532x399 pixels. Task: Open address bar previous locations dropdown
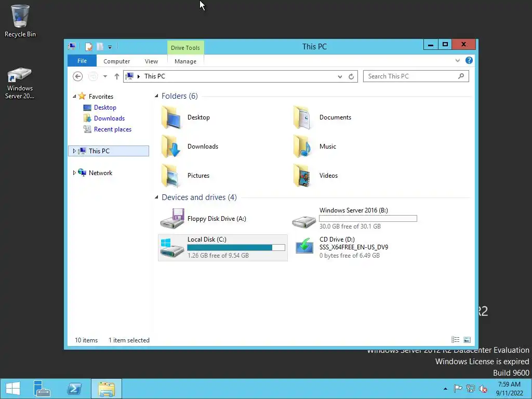coord(340,77)
